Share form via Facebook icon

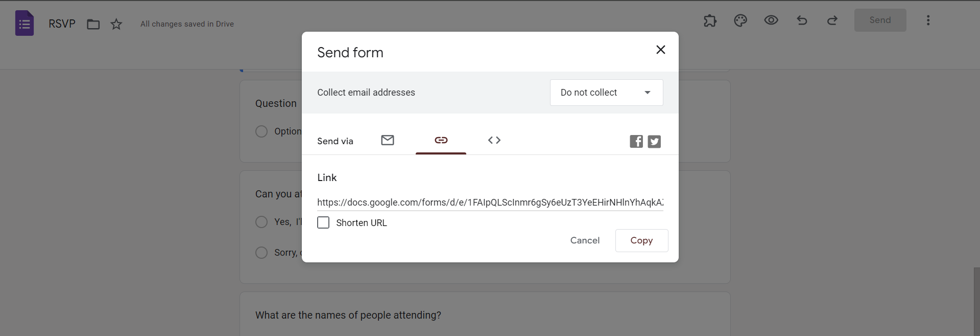(x=636, y=141)
